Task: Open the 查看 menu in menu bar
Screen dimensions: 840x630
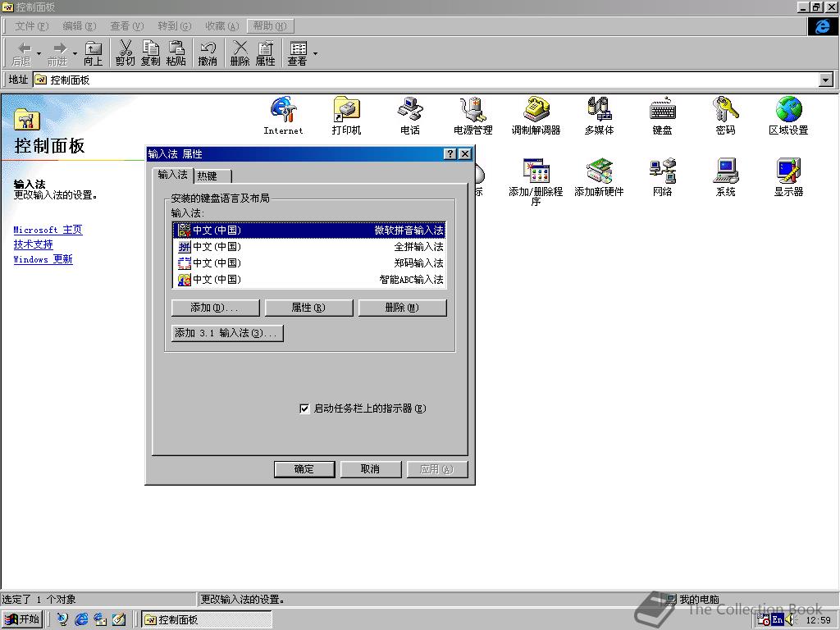Action: [126, 25]
